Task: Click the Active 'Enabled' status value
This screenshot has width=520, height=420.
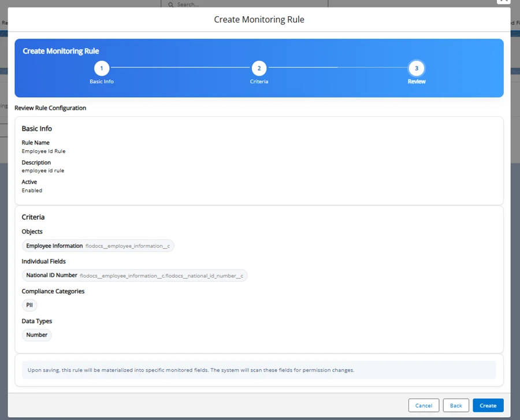Action: click(32, 191)
